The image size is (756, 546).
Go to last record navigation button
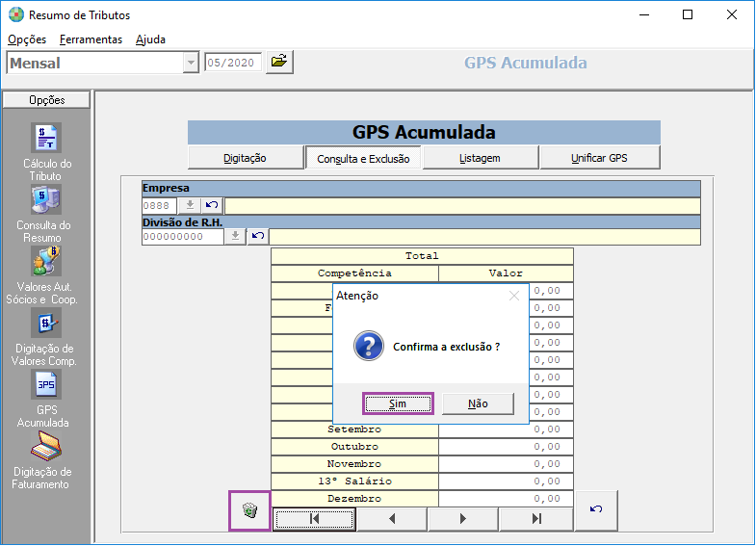click(536, 519)
